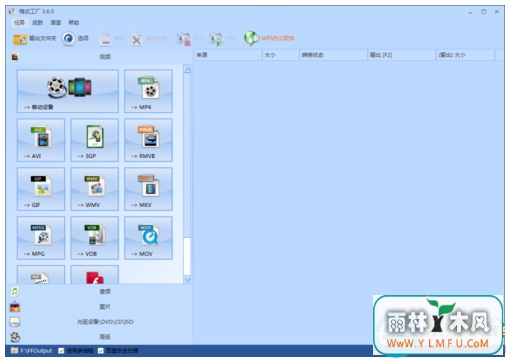Click the first 大小 (Size) column header

coord(281,55)
